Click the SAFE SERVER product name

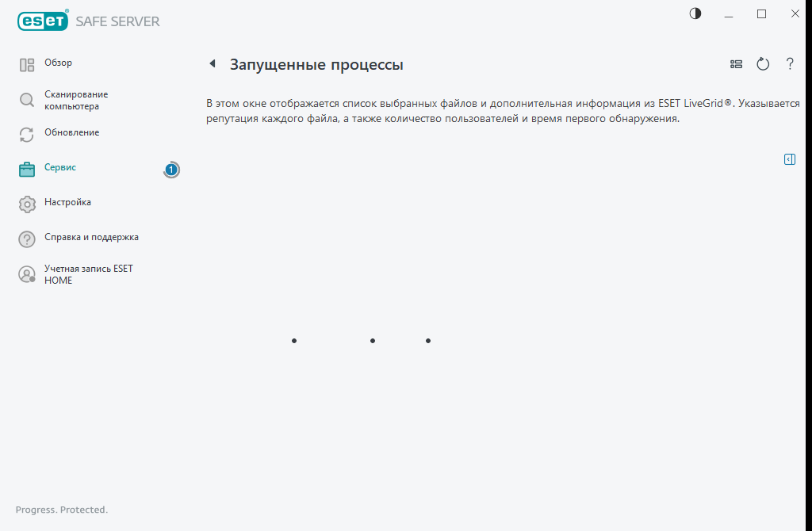click(117, 21)
